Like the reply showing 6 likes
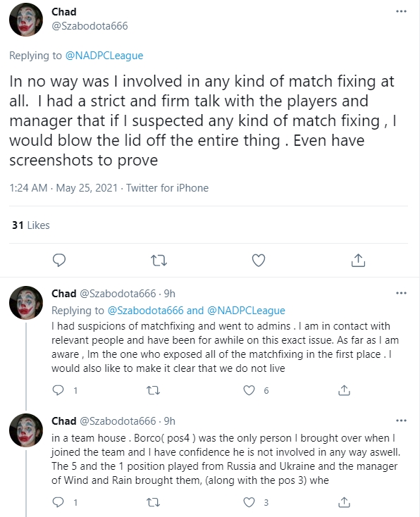The image size is (420, 517). [x=249, y=390]
